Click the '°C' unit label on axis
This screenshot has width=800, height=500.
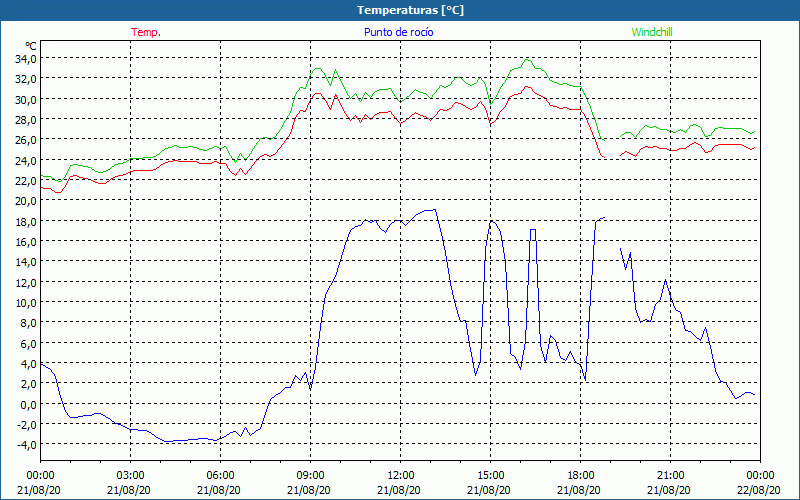[31, 46]
